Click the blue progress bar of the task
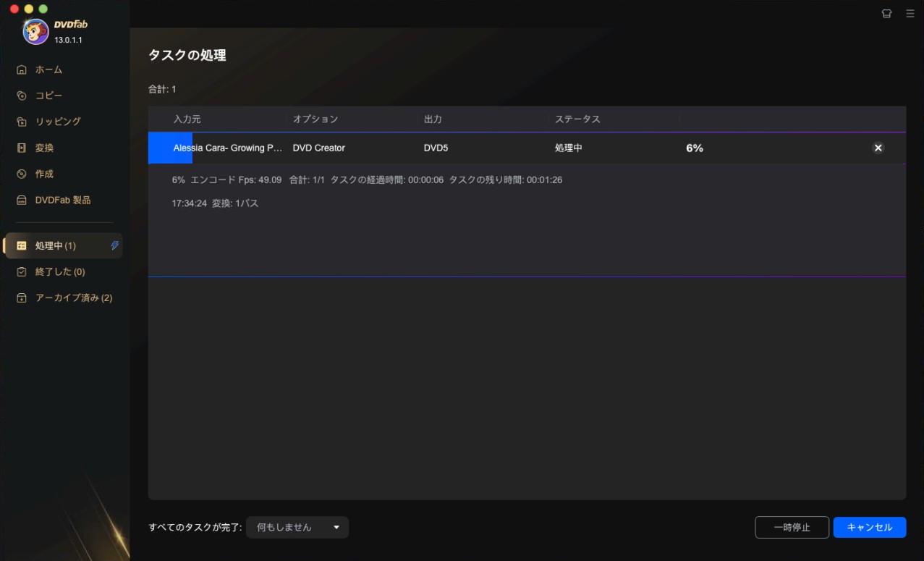This screenshot has width=924, height=561. click(x=170, y=148)
